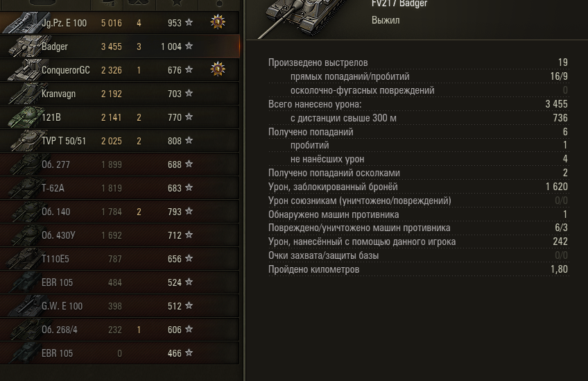Select the T-62A row in the list

pos(120,187)
